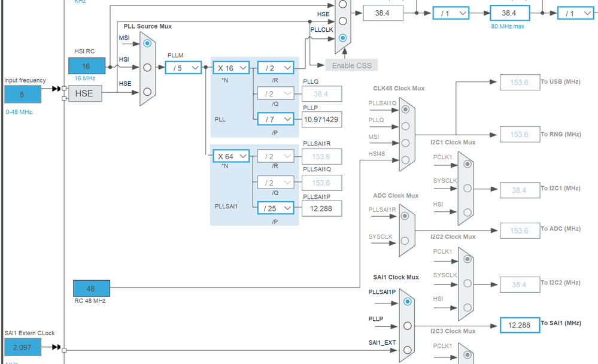Image resolution: width=598 pixels, height=364 pixels.
Task: Click the To USB 153.6 field
Action: (520, 83)
